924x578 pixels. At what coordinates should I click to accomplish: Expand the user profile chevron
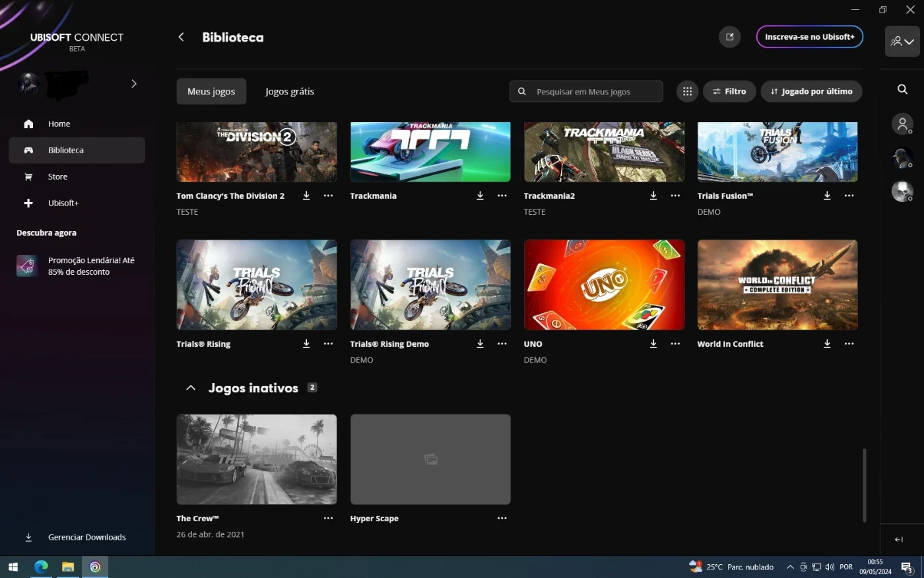(x=134, y=83)
